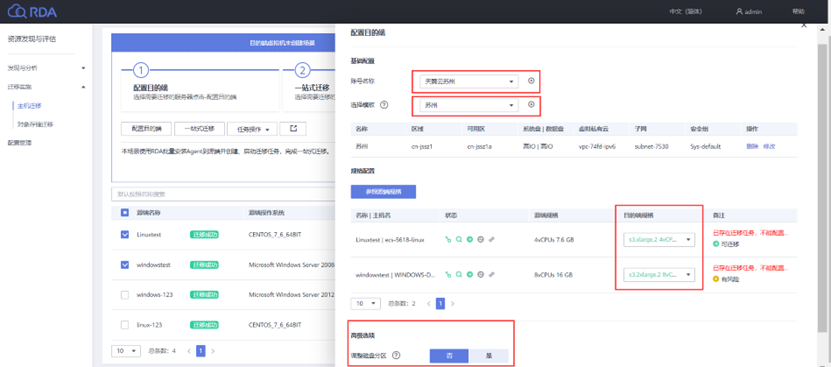Click Sys-default security group cell

tap(705, 147)
